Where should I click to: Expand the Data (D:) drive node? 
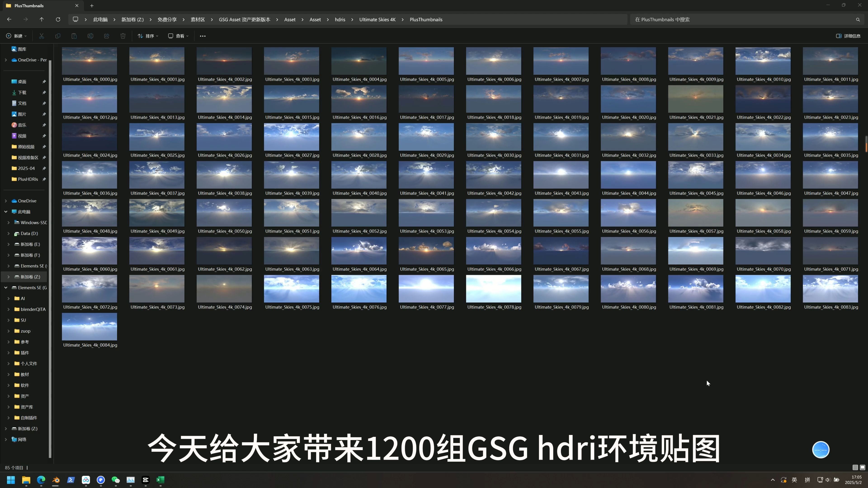pyautogui.click(x=8, y=233)
